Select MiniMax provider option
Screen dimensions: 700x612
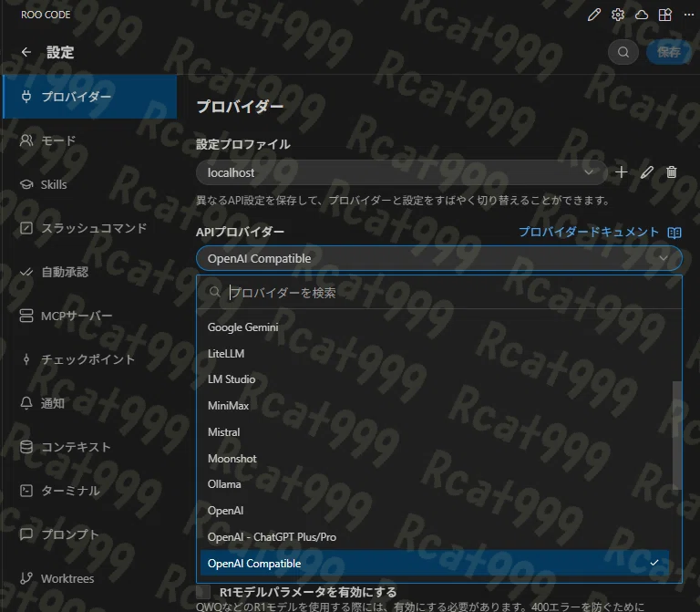coord(435,406)
